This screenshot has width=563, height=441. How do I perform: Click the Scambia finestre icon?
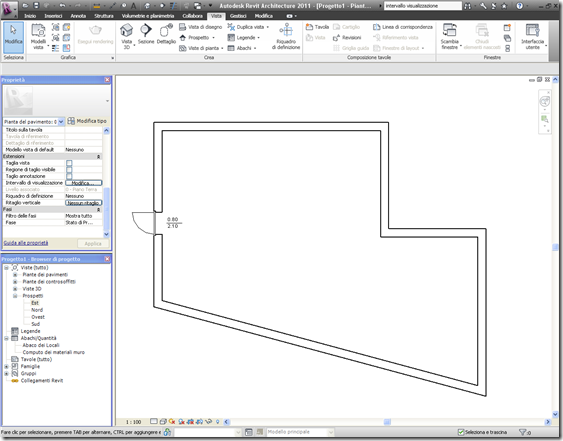click(449, 30)
